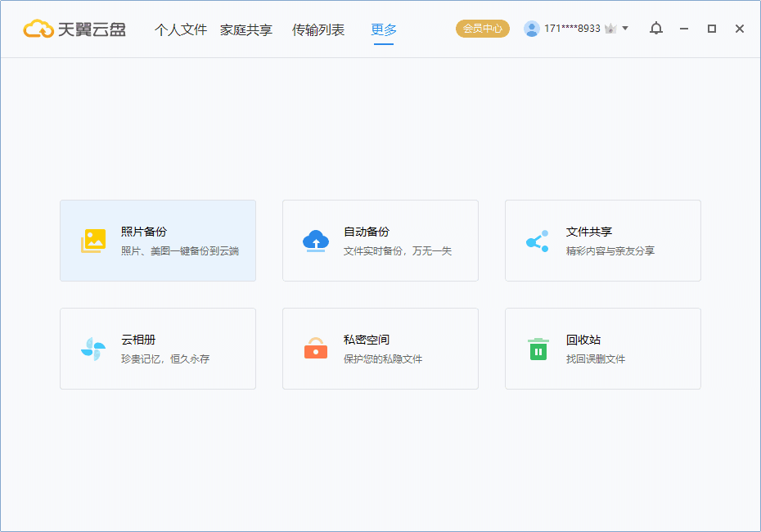Viewport: 761px width, 532px height.
Task: Open the 私密空间 private space card
Action: point(380,348)
